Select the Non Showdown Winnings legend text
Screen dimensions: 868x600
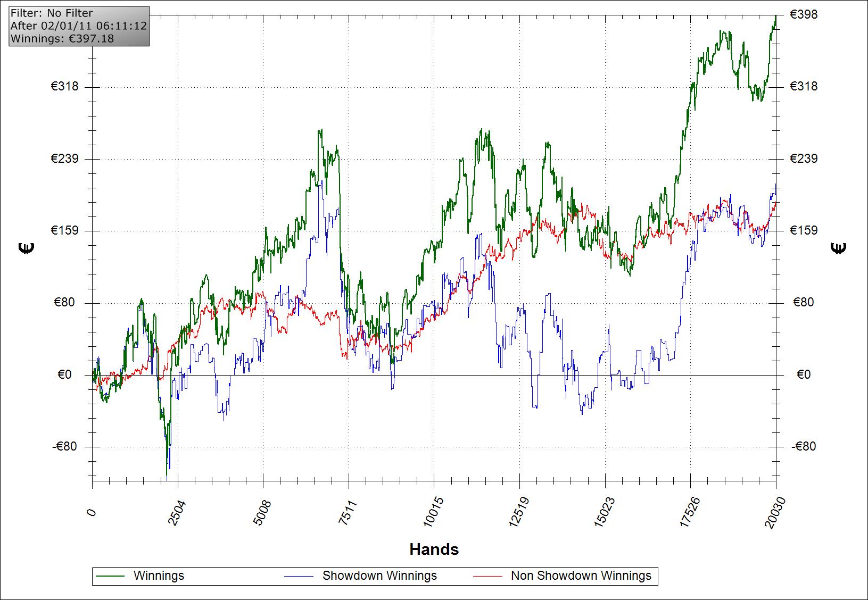(x=581, y=576)
